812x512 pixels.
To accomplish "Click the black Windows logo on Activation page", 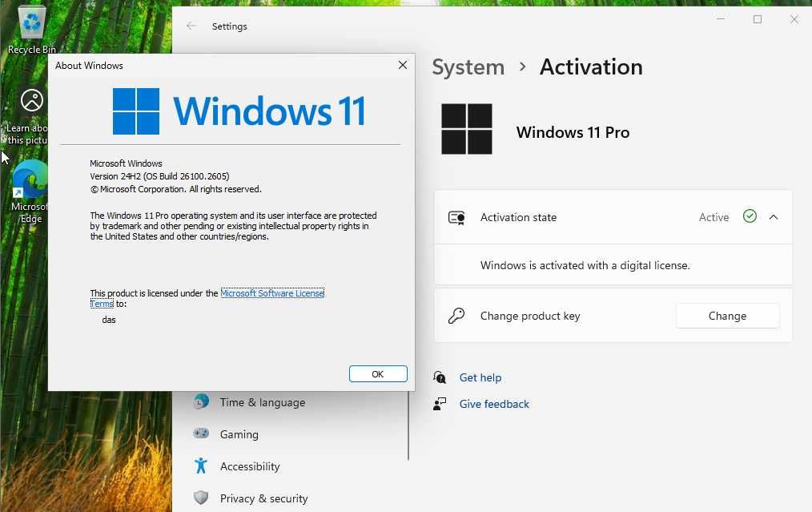I will tap(467, 128).
